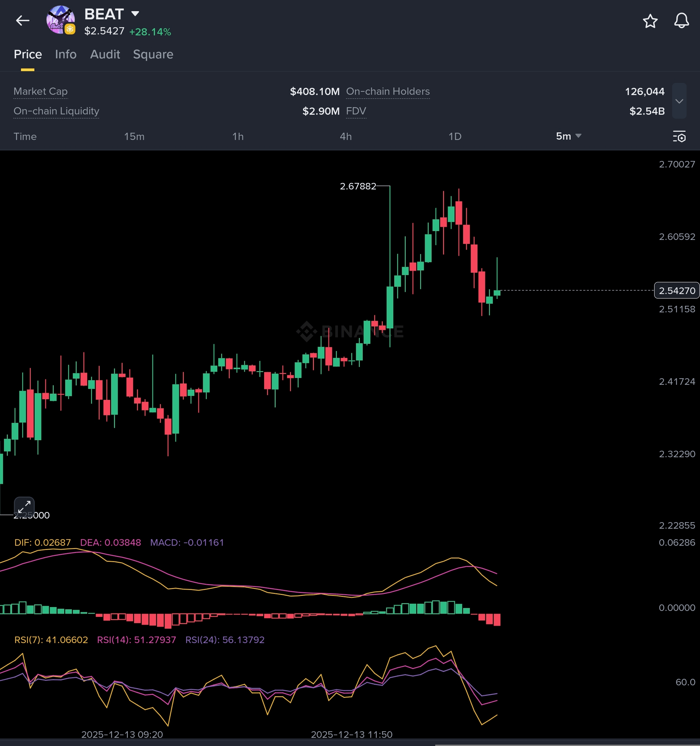
Task: Switch to the Audit tab
Action: [x=105, y=54]
